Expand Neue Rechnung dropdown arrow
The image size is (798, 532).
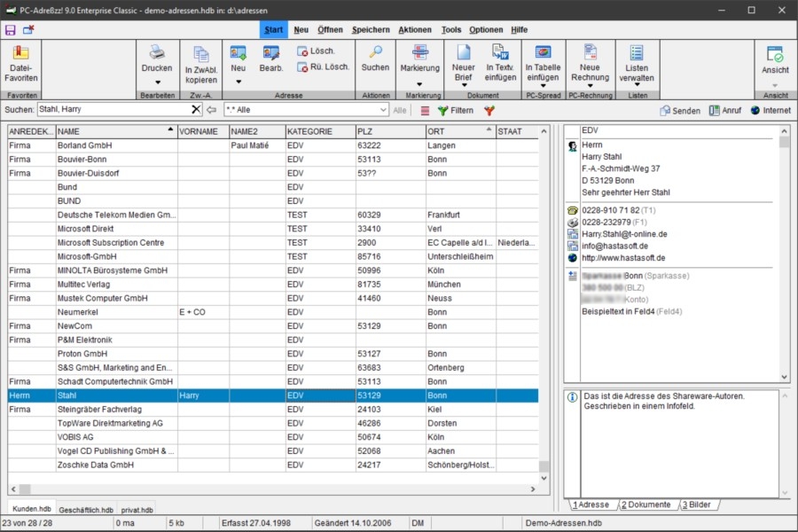click(x=590, y=85)
